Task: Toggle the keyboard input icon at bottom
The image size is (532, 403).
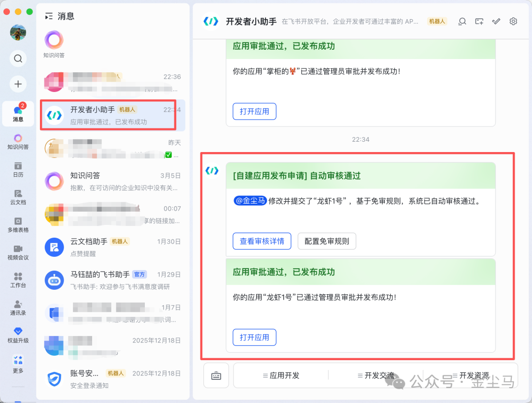Action: point(216,376)
